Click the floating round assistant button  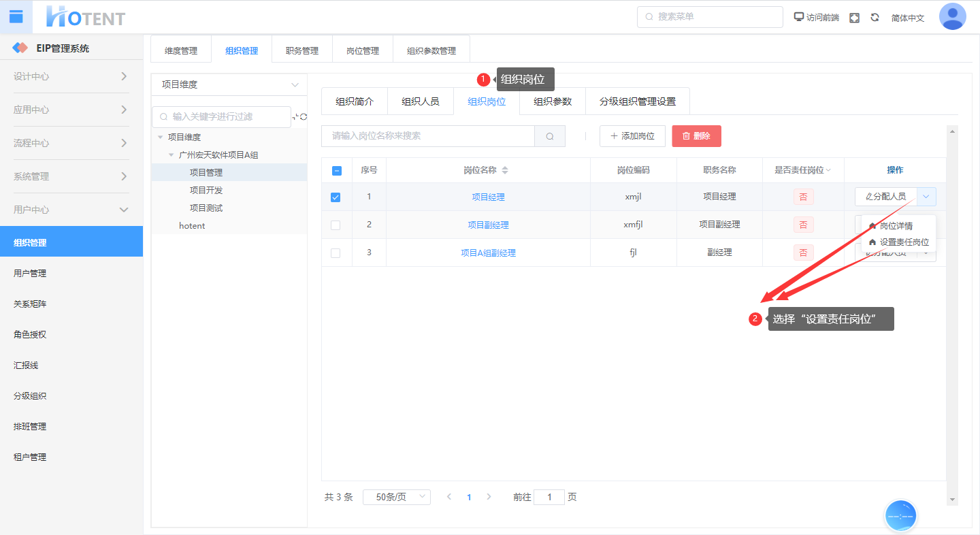[900, 517]
